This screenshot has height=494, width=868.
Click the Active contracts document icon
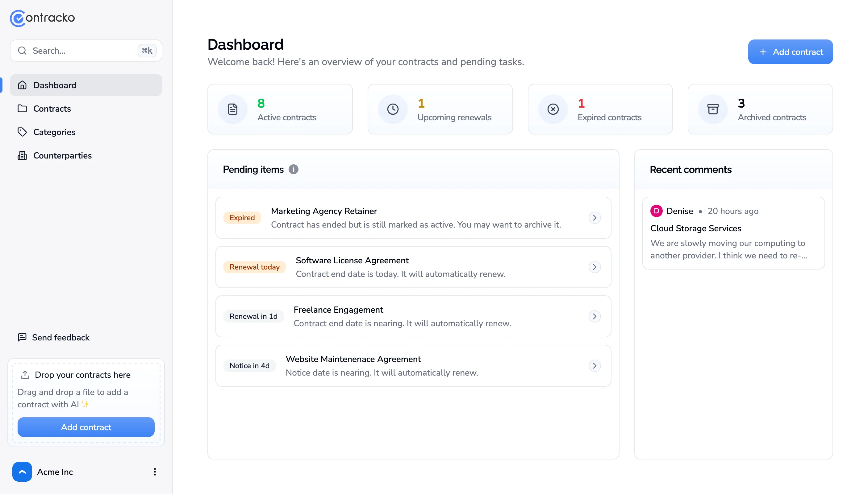[232, 109]
